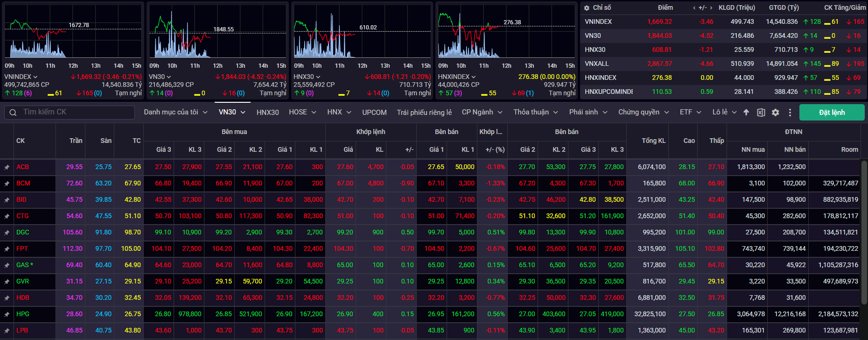The image size is (868, 340).
Task: Toggle pin icon for FPT row
Action: pyautogui.click(x=7, y=249)
